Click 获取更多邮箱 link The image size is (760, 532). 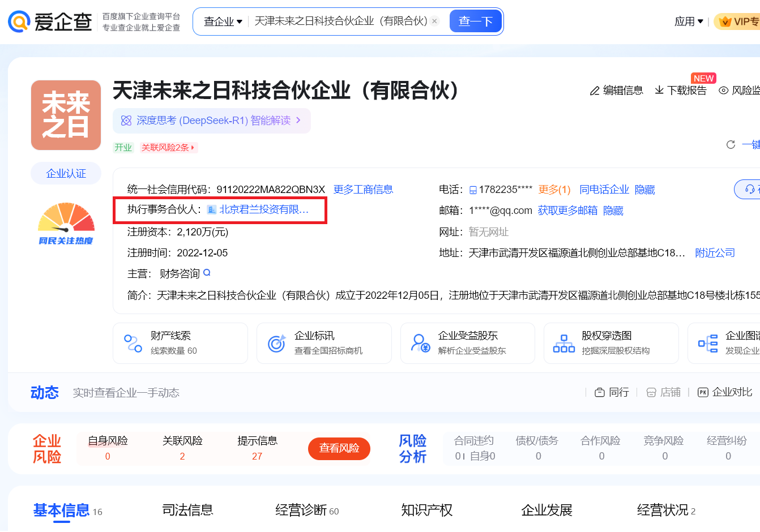pyautogui.click(x=567, y=211)
